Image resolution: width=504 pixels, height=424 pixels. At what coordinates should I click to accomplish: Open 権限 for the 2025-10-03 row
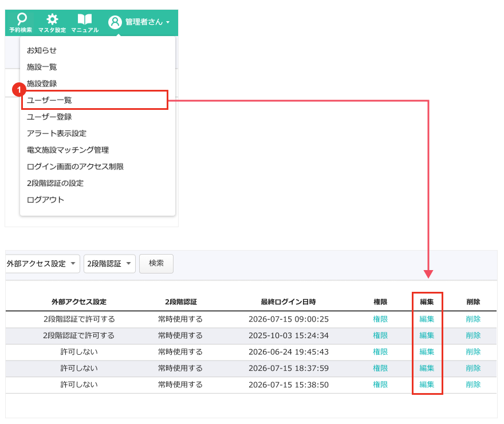380,335
